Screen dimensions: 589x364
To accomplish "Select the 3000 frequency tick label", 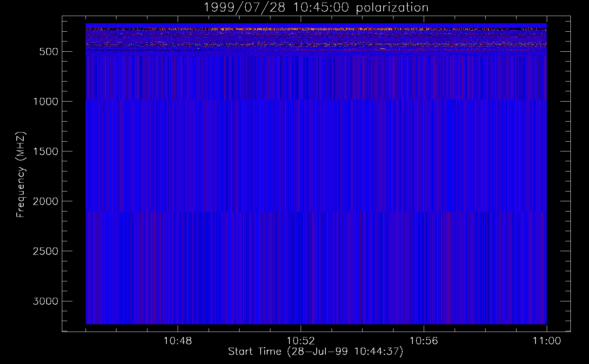I will (x=46, y=301).
